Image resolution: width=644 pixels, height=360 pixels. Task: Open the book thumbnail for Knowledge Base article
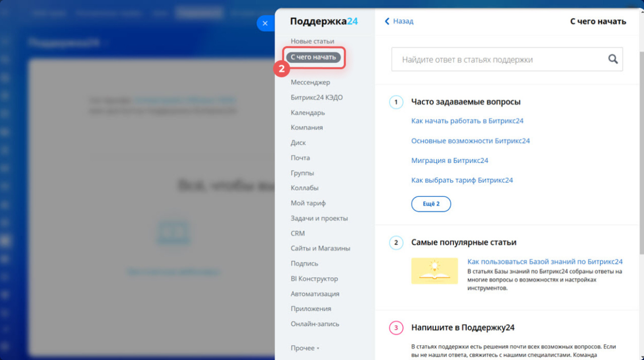pos(434,271)
